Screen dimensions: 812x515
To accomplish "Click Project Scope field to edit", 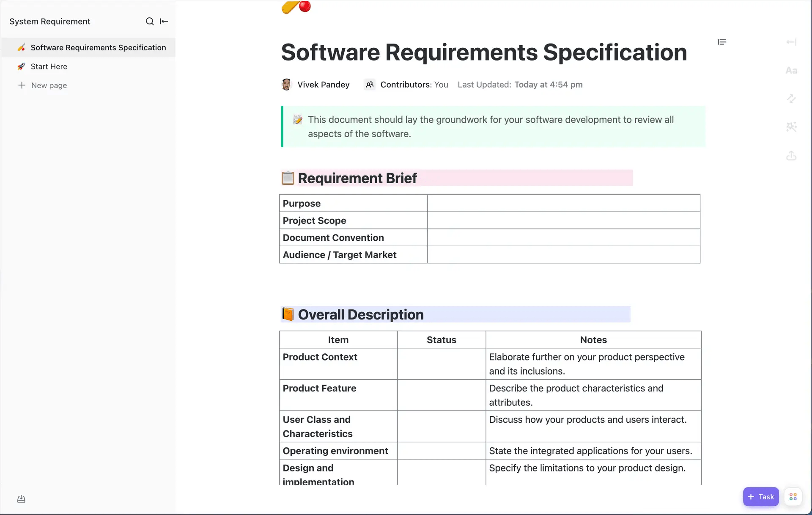I will click(x=562, y=220).
